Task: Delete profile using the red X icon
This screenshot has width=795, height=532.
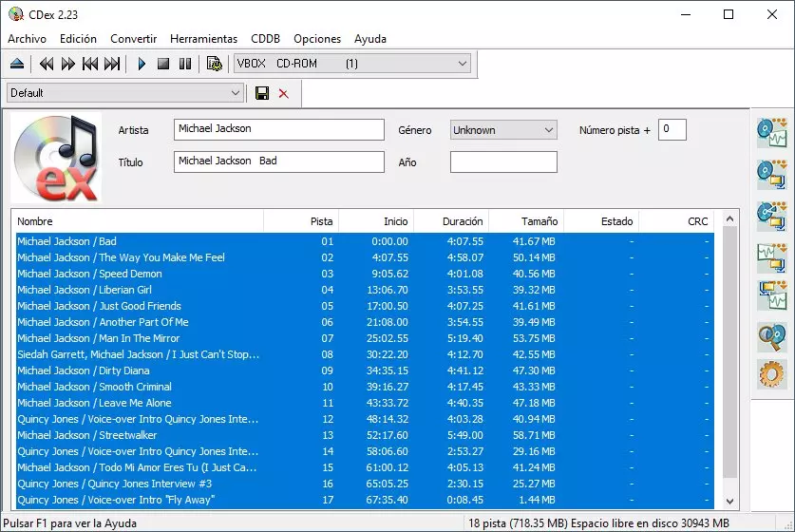Action: [283, 93]
